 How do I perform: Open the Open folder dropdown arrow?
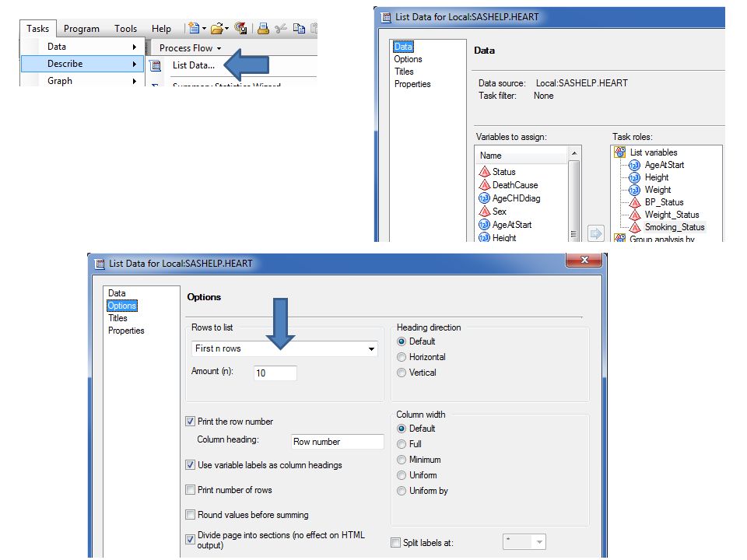tap(226, 29)
